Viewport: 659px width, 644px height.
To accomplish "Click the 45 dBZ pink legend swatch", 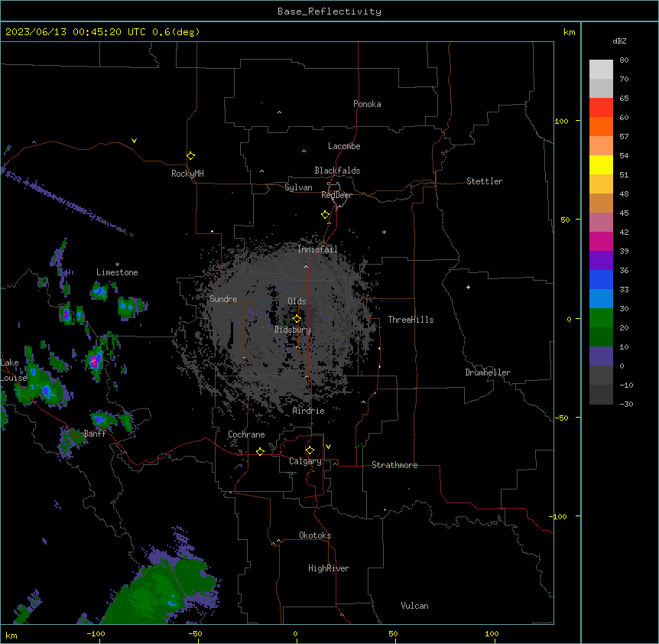I will click(x=601, y=222).
